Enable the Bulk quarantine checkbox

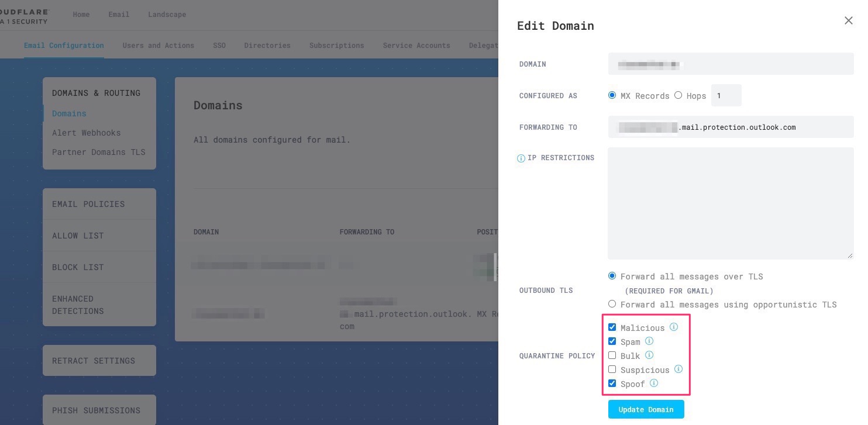(612, 355)
